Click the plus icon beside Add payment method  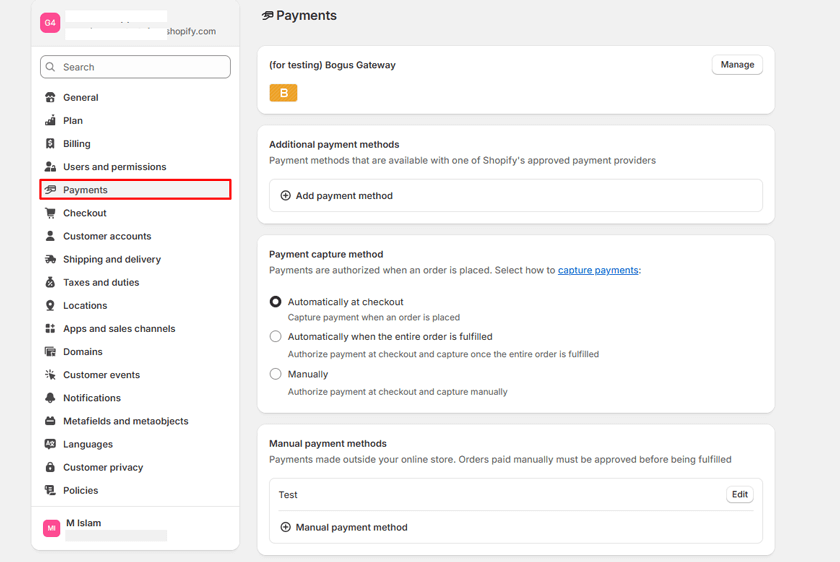(x=286, y=196)
